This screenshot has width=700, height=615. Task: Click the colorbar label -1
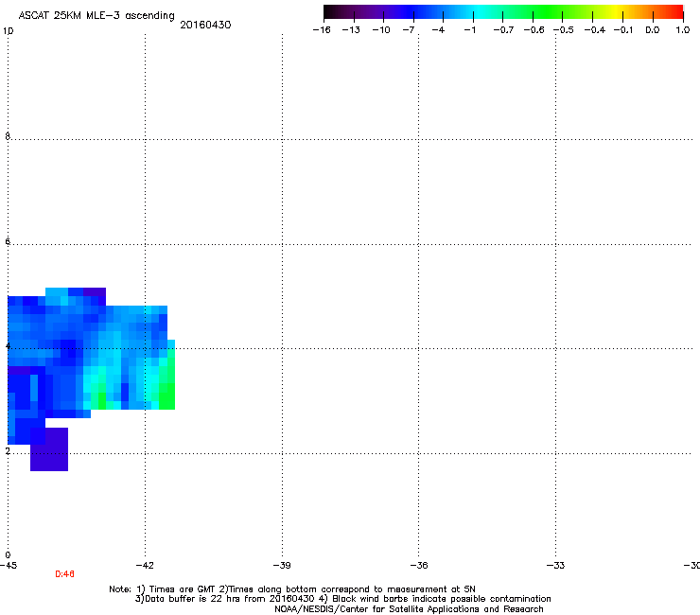pyautogui.click(x=469, y=30)
